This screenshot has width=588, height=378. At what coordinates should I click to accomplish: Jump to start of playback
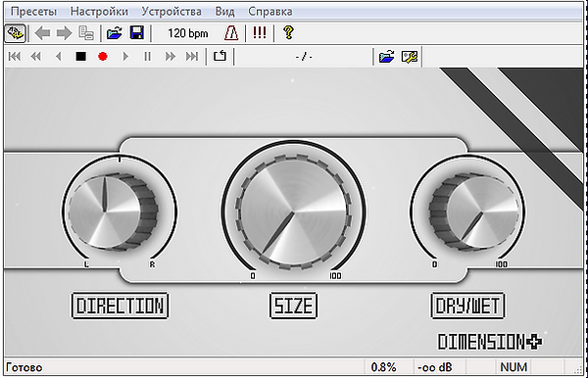(x=15, y=57)
